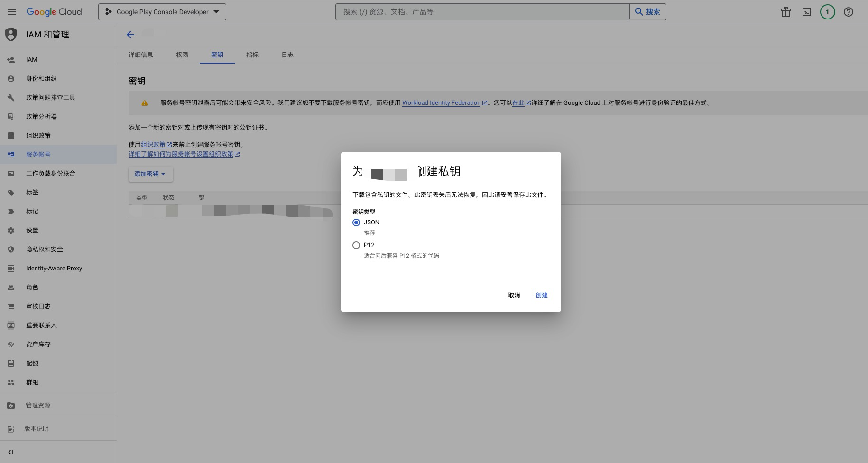Click the IAM 和管理 shield header icon
868x463 pixels.
(11, 35)
